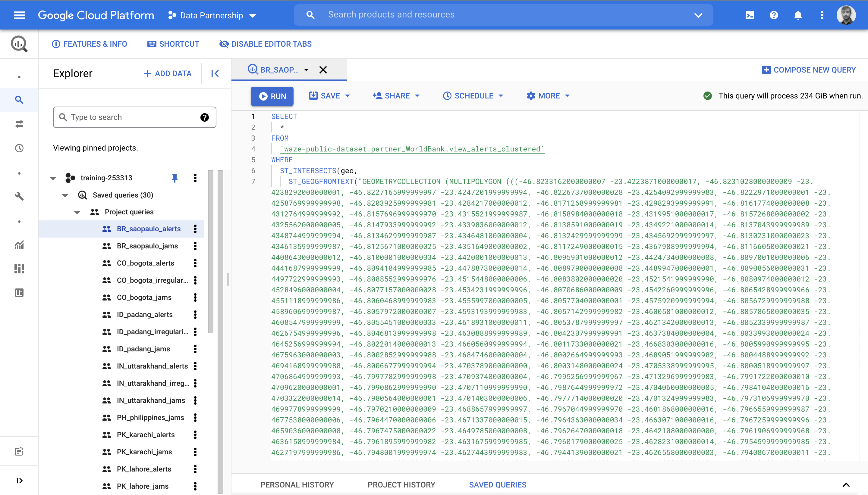Open actions menu for PK_karachi_alerts
Screen dimensions: 868x495
tap(195, 434)
